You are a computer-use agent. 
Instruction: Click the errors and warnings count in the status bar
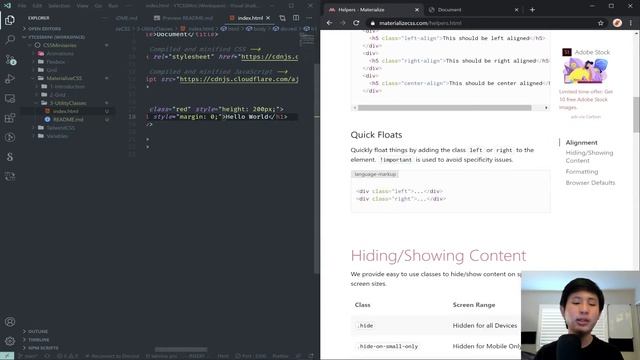[x=67, y=356]
